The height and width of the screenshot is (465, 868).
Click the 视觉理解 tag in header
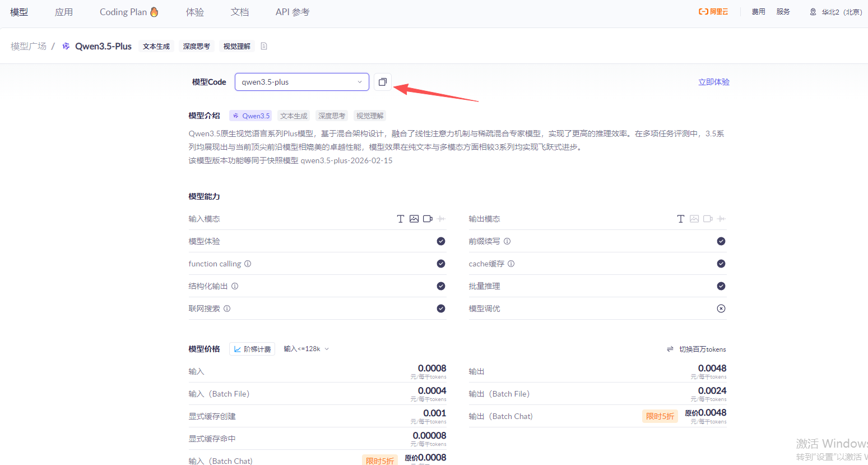pyautogui.click(x=237, y=46)
